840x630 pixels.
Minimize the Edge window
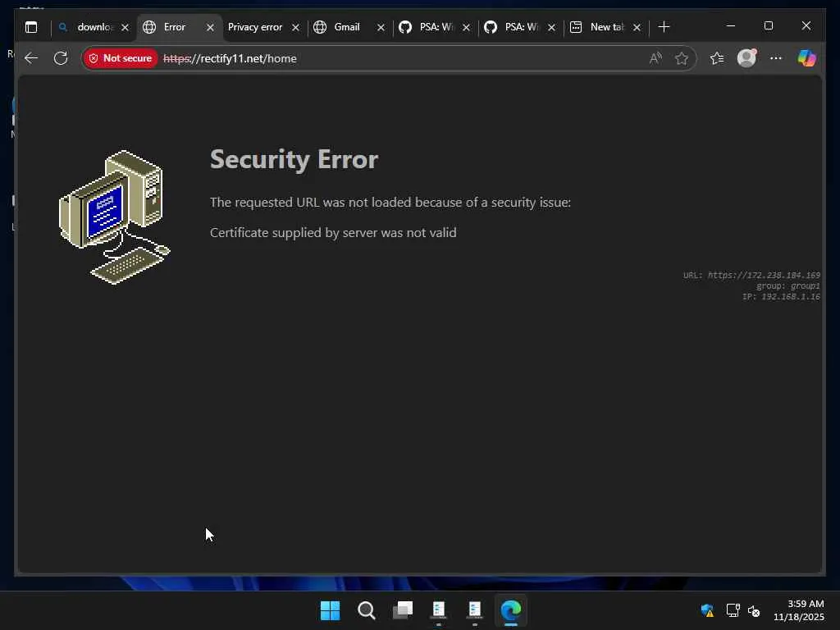[731, 25]
